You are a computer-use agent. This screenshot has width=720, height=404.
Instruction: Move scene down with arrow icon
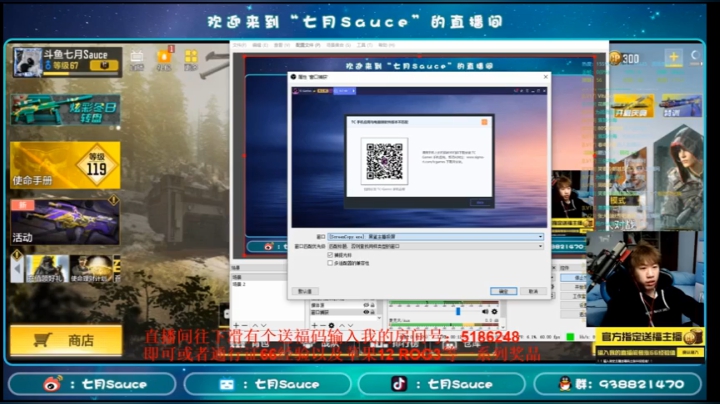(263, 325)
